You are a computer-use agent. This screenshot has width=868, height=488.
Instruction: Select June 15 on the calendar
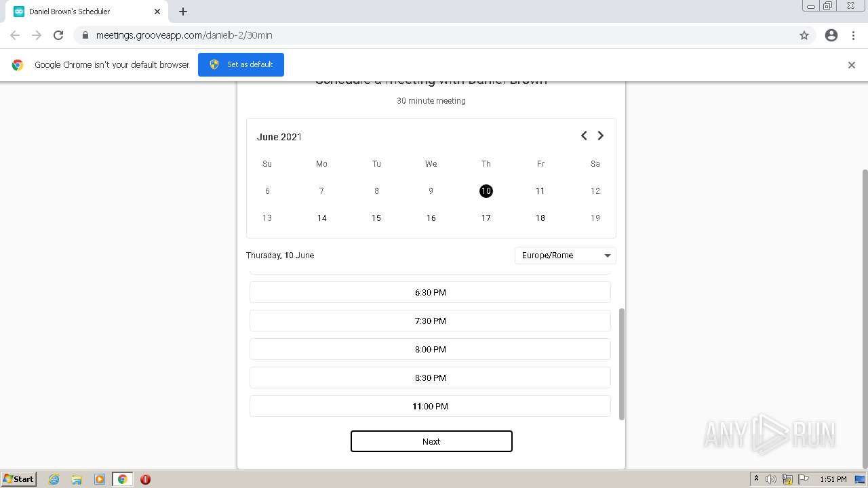pos(376,218)
